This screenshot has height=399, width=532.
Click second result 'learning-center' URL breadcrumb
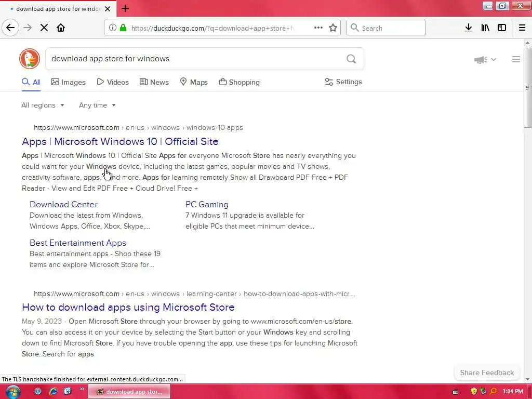tap(211, 294)
